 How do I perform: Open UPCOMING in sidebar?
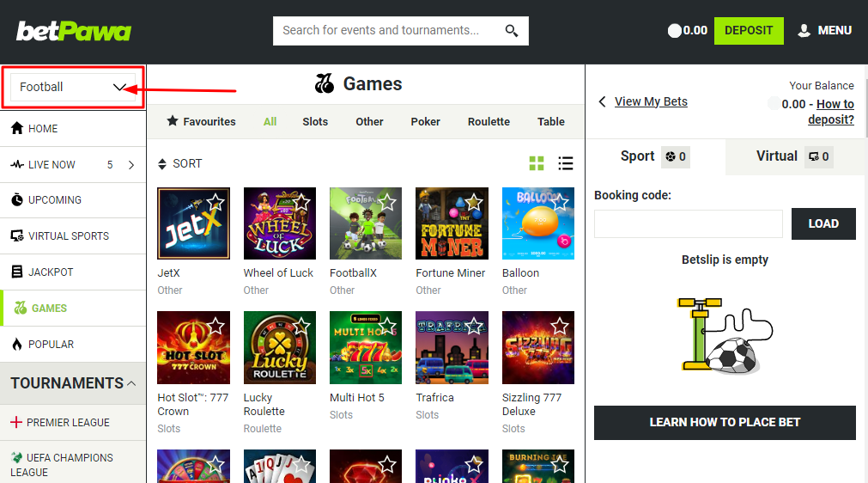[73, 200]
